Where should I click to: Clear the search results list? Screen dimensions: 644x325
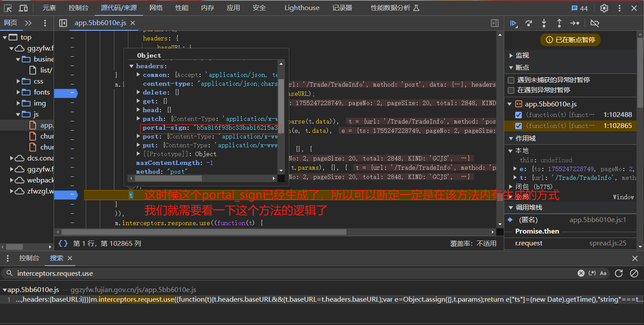click(634, 273)
